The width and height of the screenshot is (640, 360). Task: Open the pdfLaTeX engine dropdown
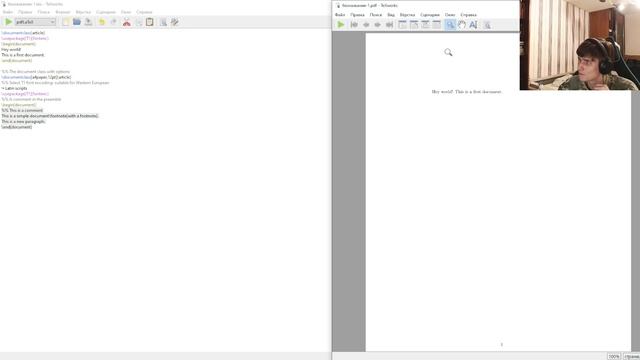tap(35, 22)
